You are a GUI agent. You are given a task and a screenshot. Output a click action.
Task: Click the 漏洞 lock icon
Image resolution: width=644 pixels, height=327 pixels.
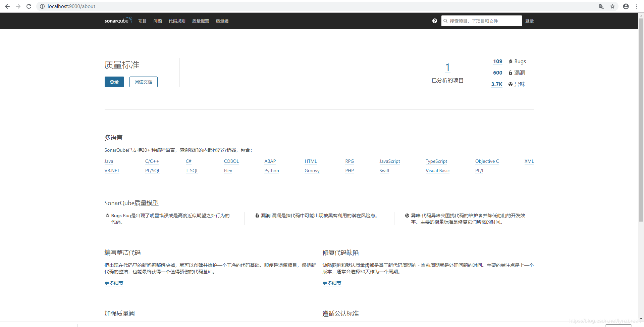click(x=510, y=73)
